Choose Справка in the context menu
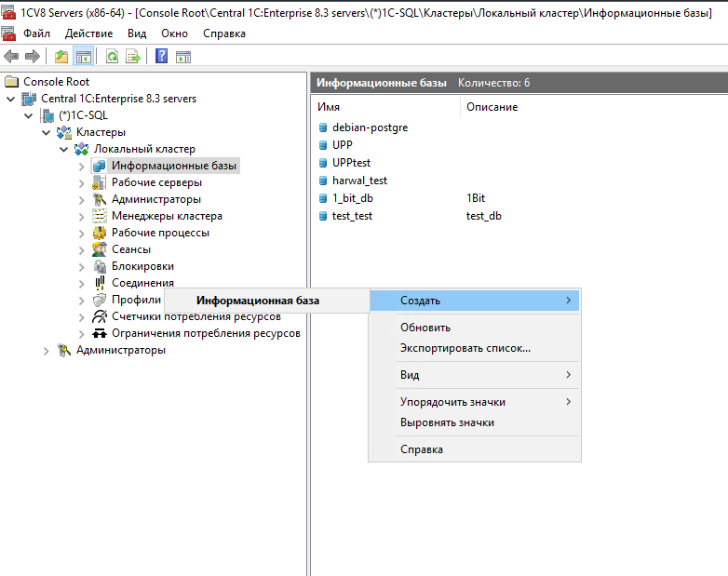 tap(475, 449)
